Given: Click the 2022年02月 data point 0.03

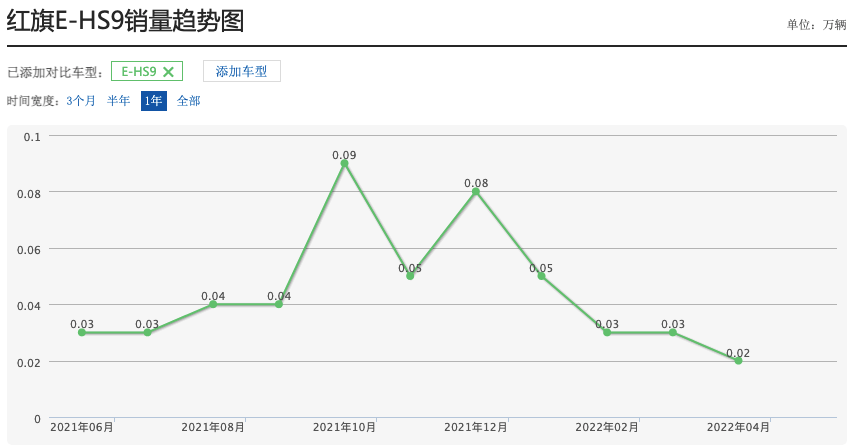Looking at the screenshot, I should [607, 332].
